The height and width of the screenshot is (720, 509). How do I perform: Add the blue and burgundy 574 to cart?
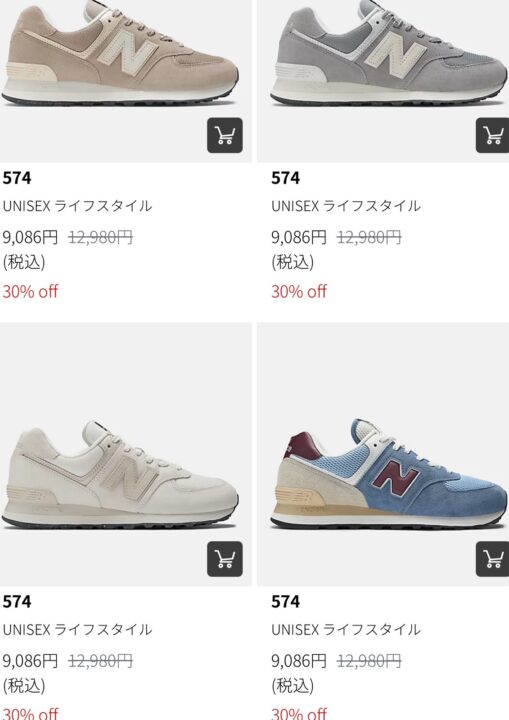point(492,559)
